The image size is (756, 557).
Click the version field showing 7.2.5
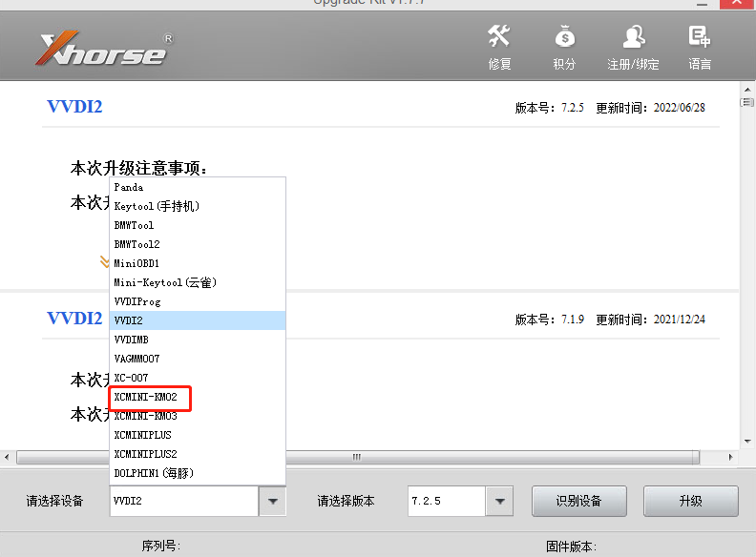pyautogui.click(x=447, y=501)
